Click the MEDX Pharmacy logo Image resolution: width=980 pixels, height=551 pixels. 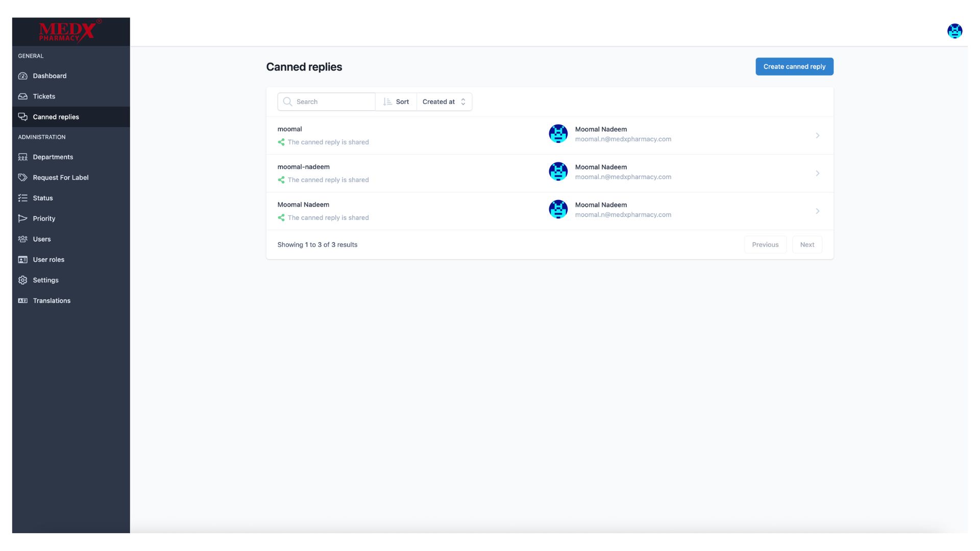(70, 32)
